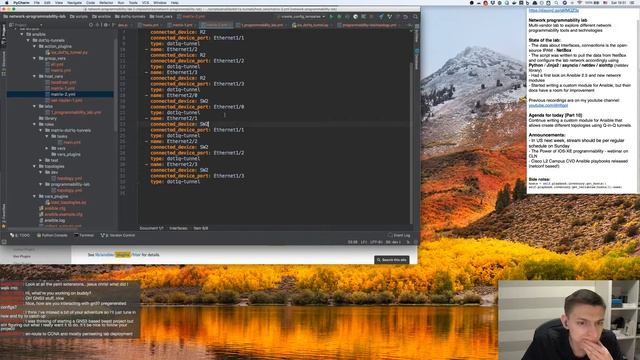Collapse the group_vars folder
The width and height of the screenshot is (640, 360).
click(x=34, y=58)
